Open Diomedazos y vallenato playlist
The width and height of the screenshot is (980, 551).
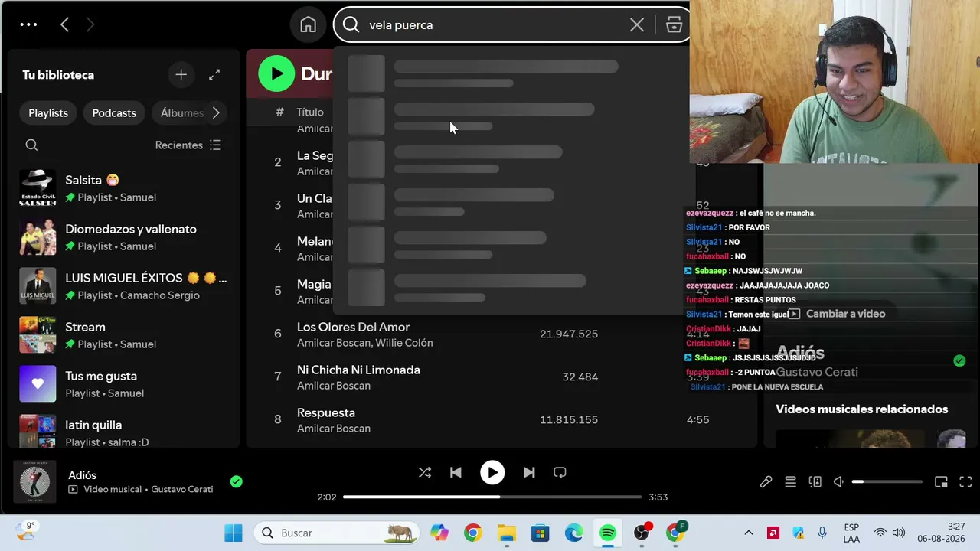click(122, 237)
